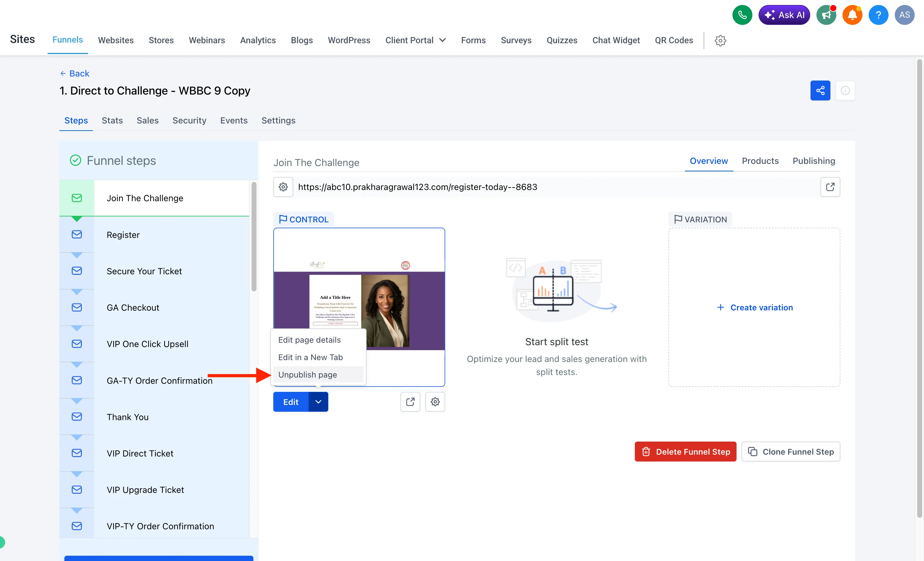Open the QR Codes section
Screen dimensions: 924x561
tap(674, 40)
